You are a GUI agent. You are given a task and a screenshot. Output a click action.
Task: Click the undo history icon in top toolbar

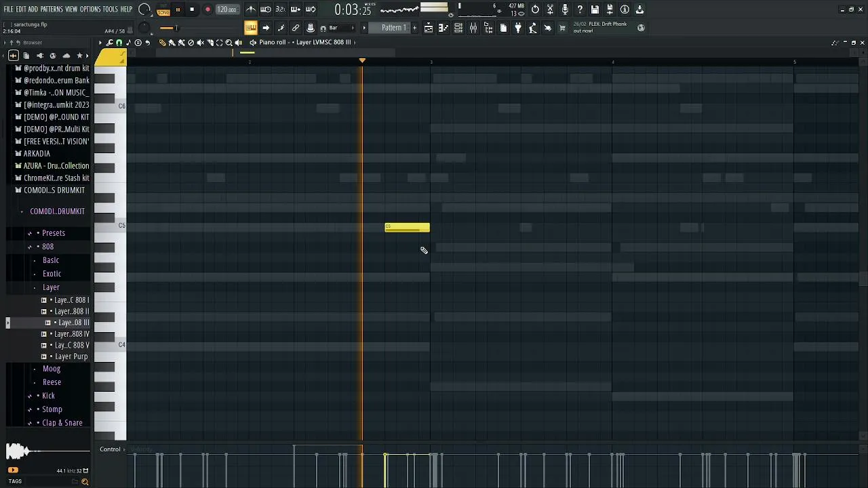point(535,9)
